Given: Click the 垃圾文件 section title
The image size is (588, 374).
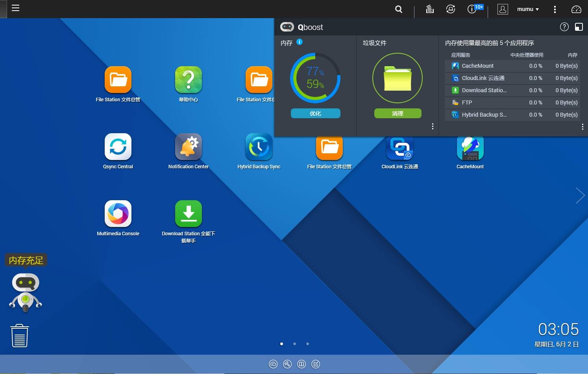Looking at the screenshot, I should coord(374,43).
